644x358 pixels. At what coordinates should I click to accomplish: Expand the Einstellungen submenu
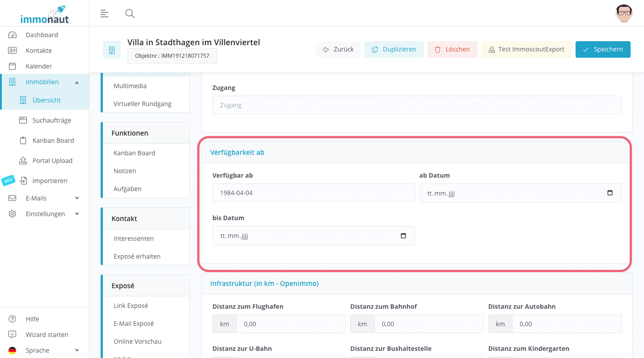click(x=77, y=214)
